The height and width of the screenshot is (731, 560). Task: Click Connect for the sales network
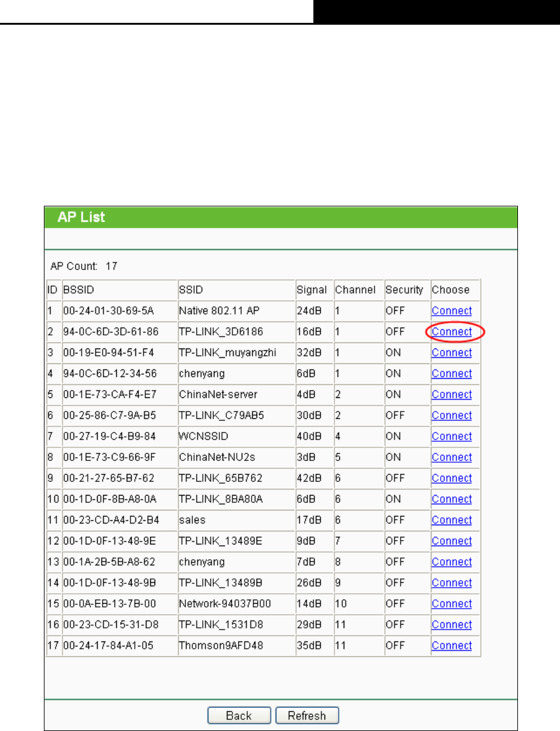[x=451, y=520]
